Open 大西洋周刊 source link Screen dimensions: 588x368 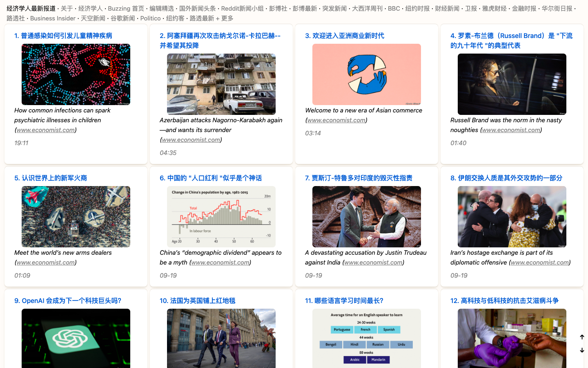point(367,8)
